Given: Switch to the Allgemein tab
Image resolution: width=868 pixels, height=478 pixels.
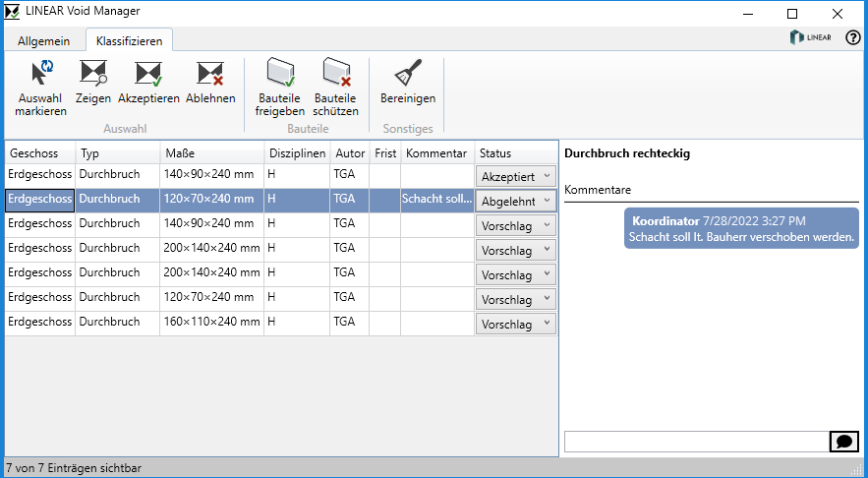Looking at the screenshot, I should pos(43,41).
